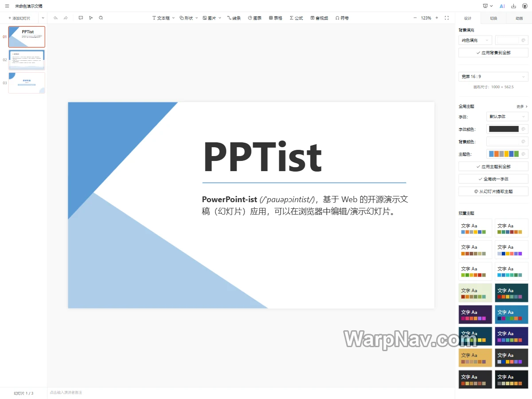Image resolution: width=532 pixels, height=399 pixels.
Task: Open the 宽屏 16:9 size dropdown
Action: (x=493, y=77)
